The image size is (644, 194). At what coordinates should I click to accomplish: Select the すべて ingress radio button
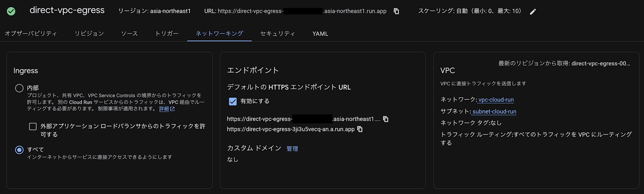19,150
